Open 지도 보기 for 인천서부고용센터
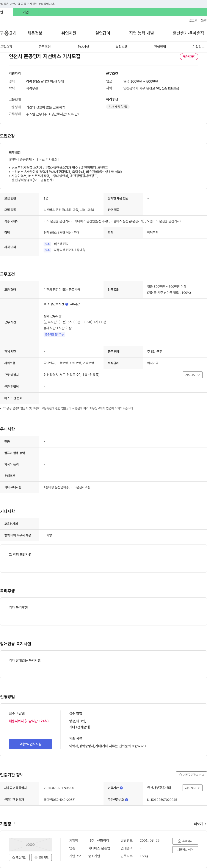Screen dimensions: 207x868 click(193, 788)
